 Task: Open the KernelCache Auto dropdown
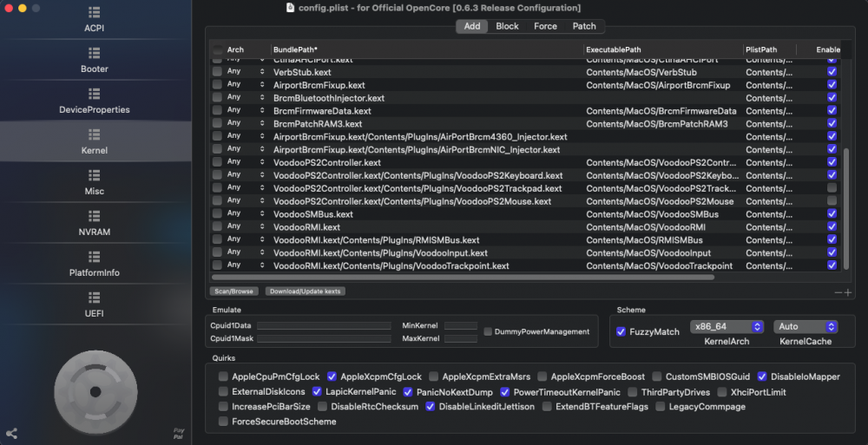pyautogui.click(x=806, y=326)
